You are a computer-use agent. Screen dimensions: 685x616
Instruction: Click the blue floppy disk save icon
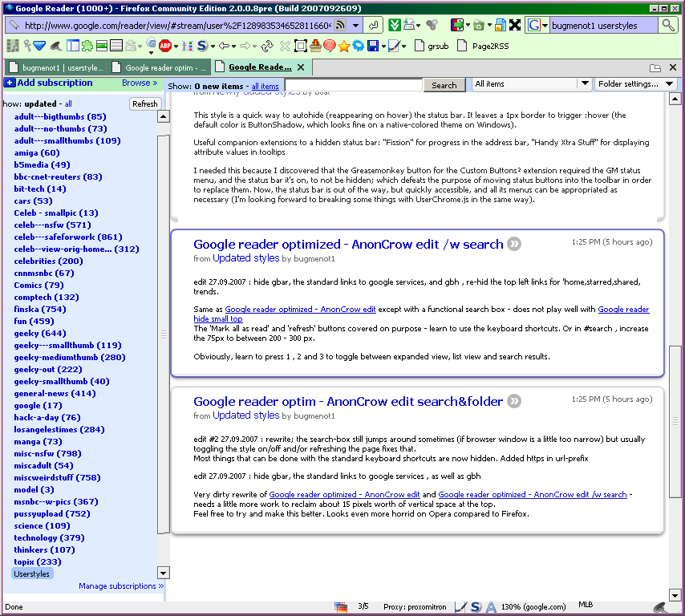pos(373,46)
